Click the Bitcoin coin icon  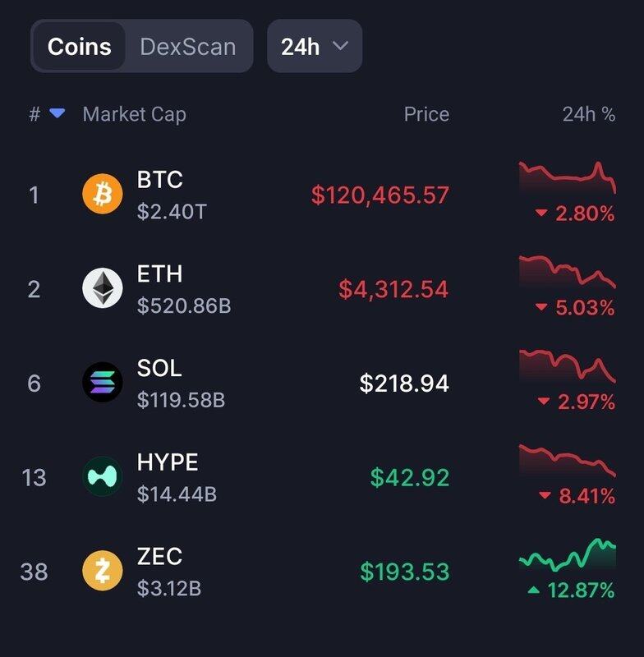[103, 195]
